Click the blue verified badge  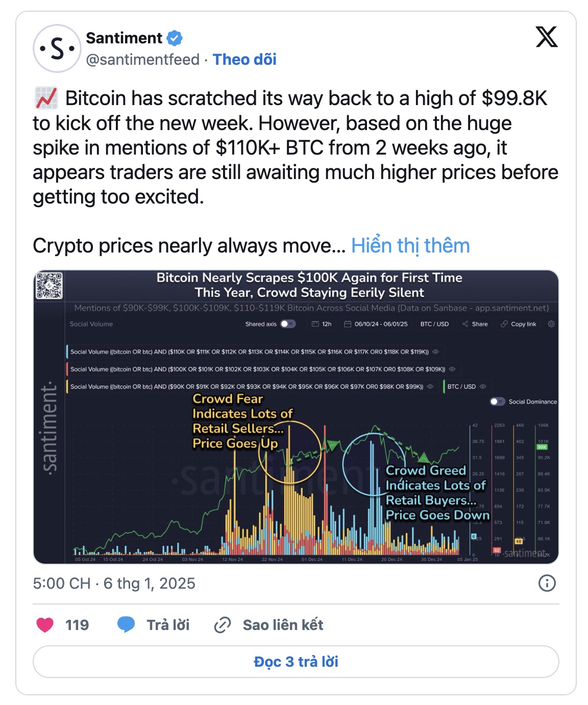[x=175, y=38]
